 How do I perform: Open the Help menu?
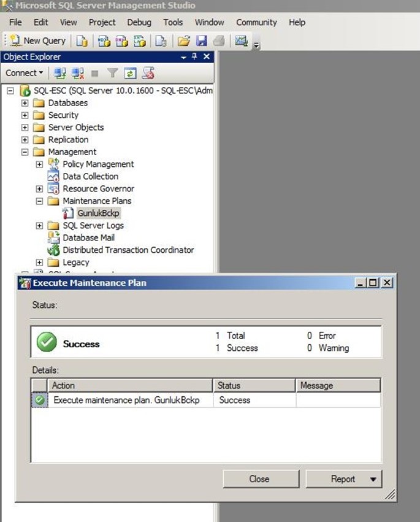point(297,22)
